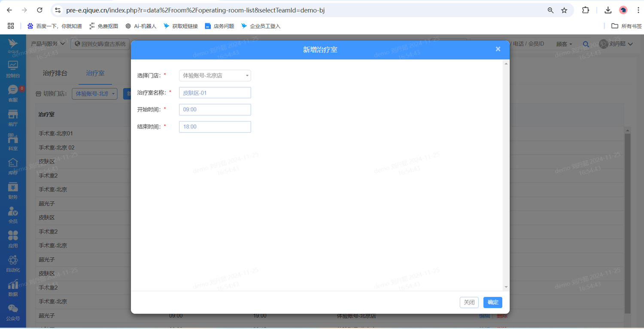Open the 客服 chat sidebar icon
The width and height of the screenshot is (644, 329).
pos(13,93)
